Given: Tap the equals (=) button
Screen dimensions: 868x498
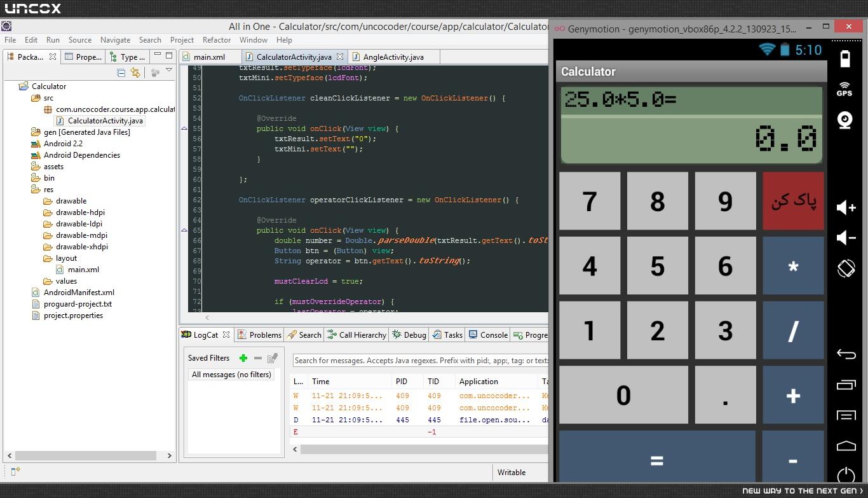Looking at the screenshot, I should pyautogui.click(x=658, y=457).
